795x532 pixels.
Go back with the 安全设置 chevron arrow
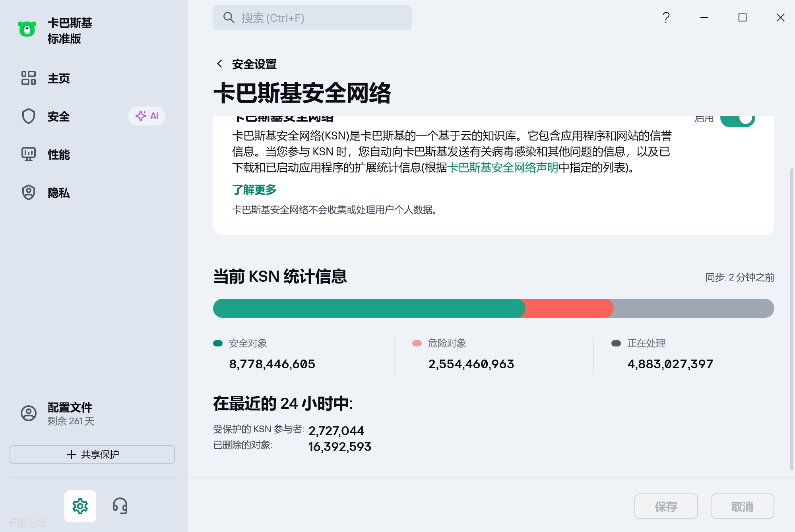[219, 64]
